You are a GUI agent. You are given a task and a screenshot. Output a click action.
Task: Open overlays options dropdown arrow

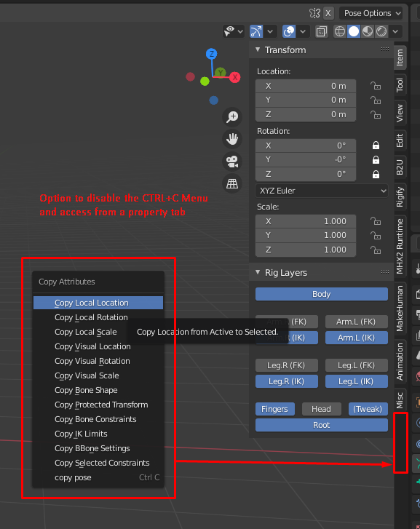303,31
